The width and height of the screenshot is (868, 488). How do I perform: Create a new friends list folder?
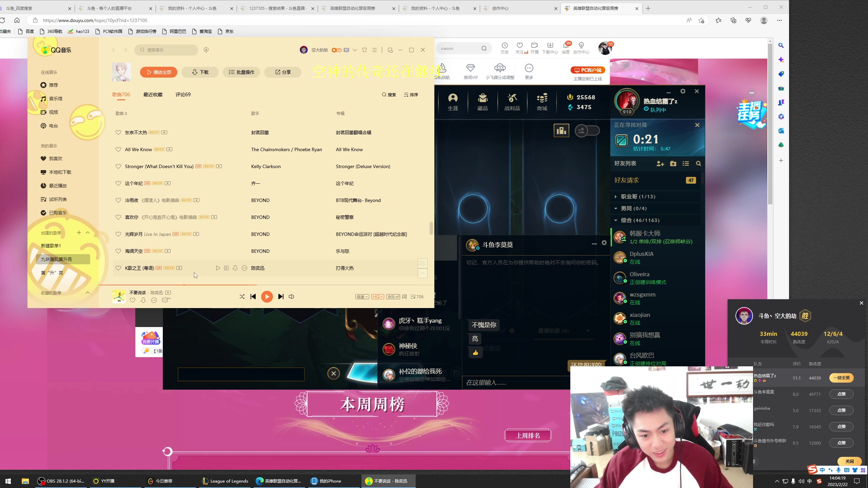673,164
